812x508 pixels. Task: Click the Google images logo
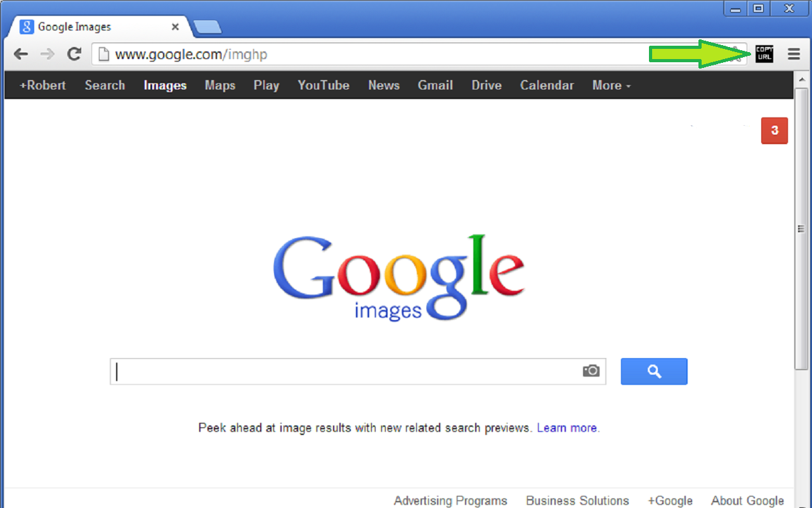(399, 277)
